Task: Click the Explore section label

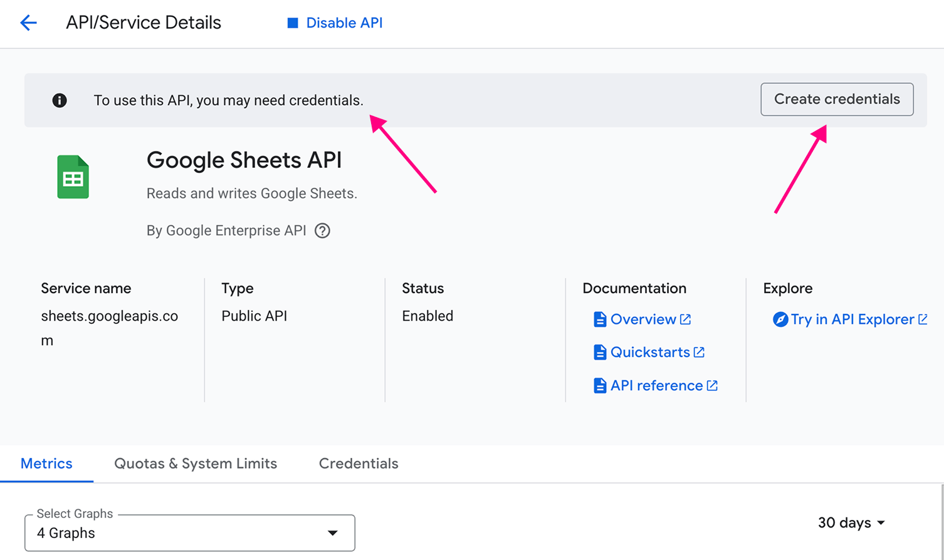Action: (x=788, y=288)
